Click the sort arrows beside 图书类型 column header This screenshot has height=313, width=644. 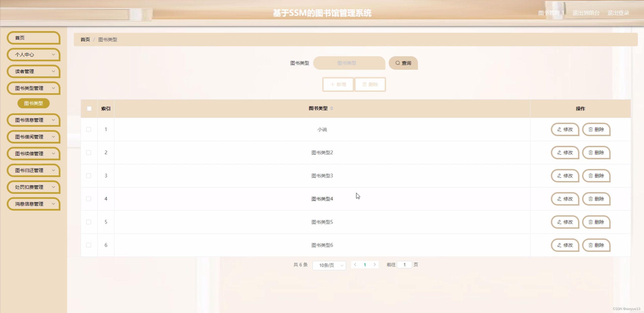332,108
